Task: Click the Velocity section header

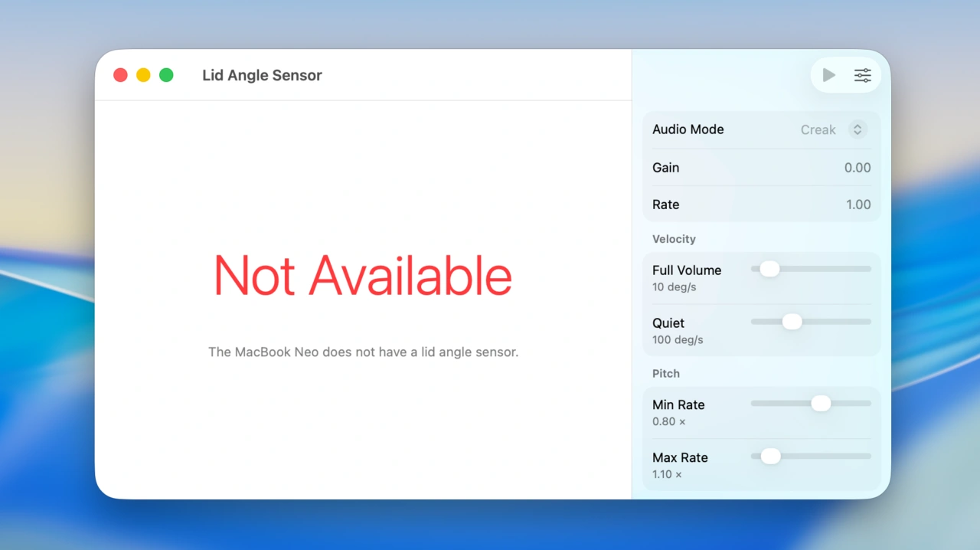Action: (674, 239)
